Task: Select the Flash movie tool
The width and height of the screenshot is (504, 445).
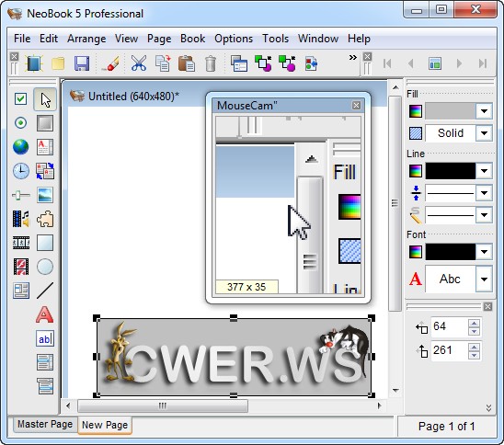Action: pos(21,267)
